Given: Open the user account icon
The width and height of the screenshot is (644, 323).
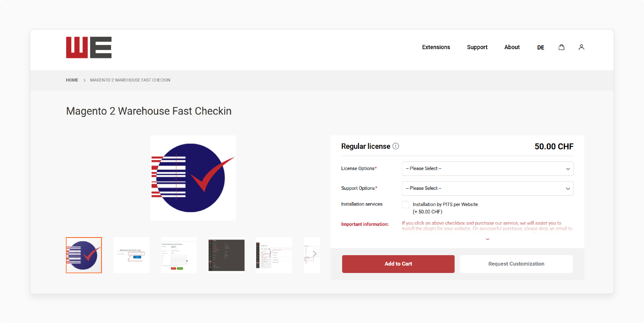Looking at the screenshot, I should coord(581,47).
